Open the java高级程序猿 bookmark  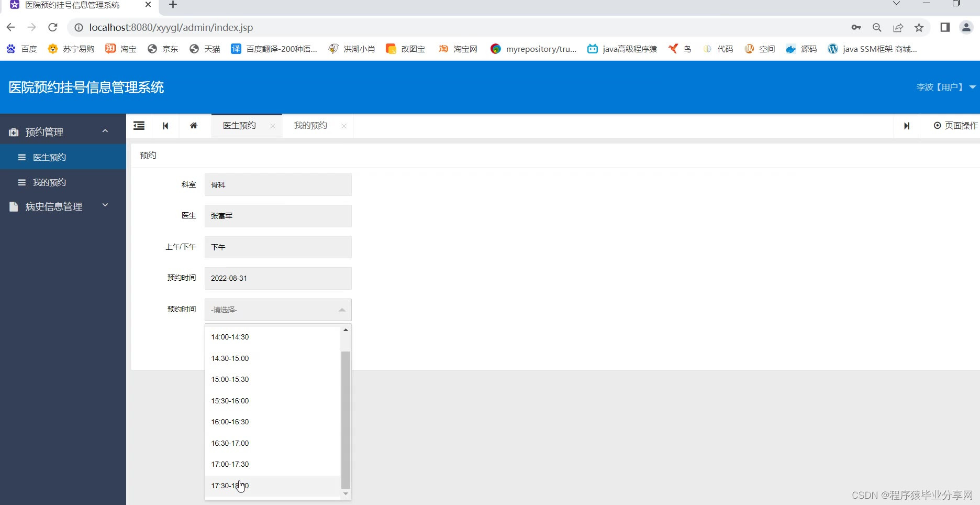coord(622,49)
